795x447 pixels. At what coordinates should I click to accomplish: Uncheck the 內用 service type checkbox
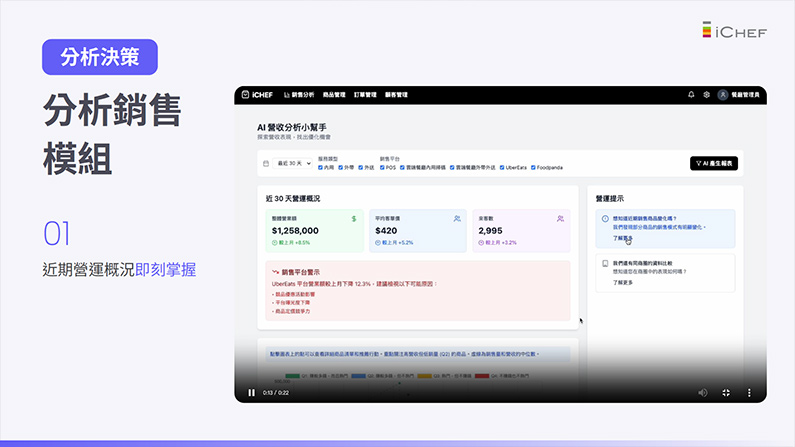(x=321, y=167)
